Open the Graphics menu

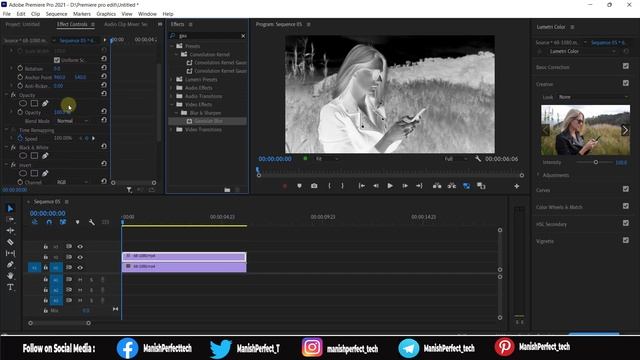pyautogui.click(x=106, y=14)
